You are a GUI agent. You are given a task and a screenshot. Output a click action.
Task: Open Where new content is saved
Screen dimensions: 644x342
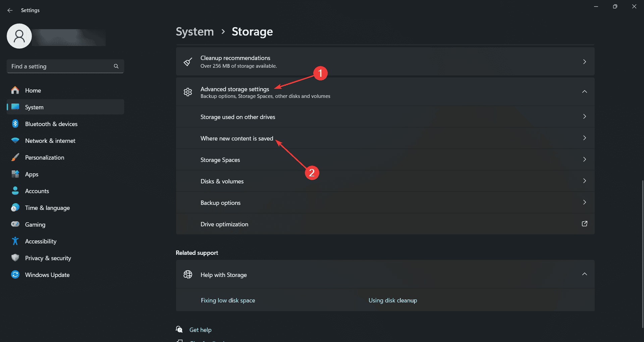(x=237, y=138)
